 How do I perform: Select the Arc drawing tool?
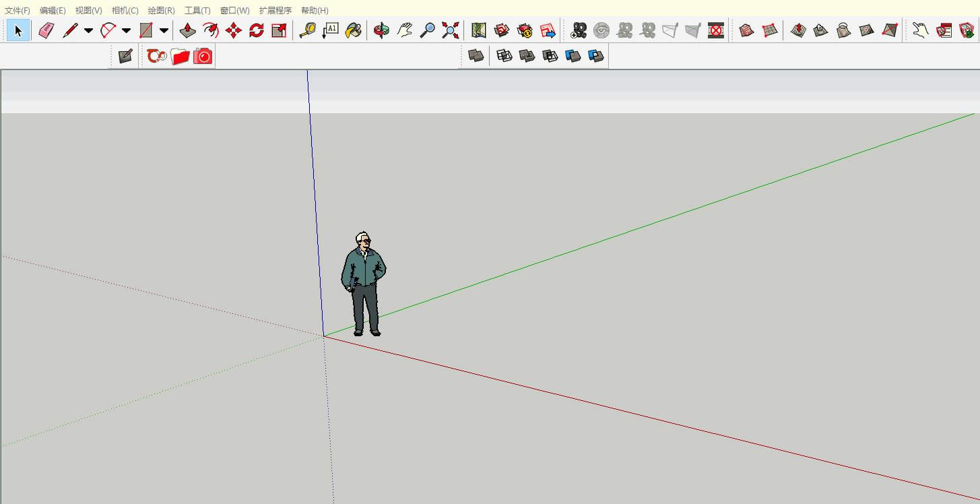click(108, 30)
